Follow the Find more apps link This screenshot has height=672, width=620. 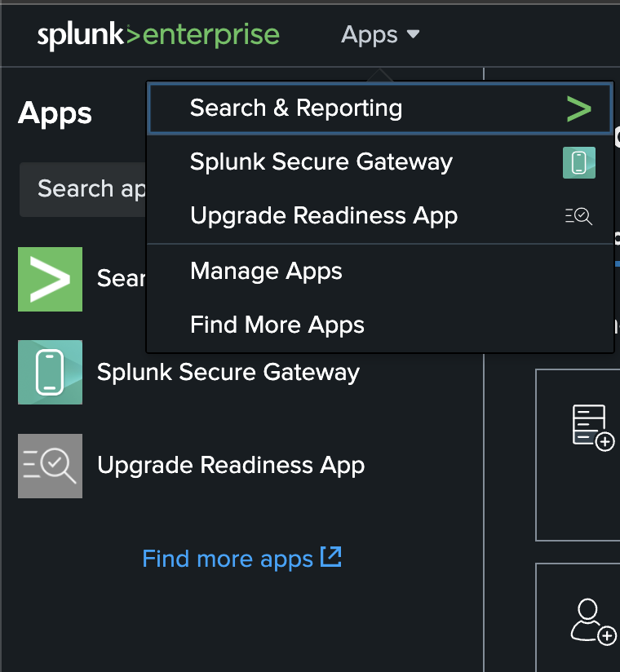click(241, 559)
